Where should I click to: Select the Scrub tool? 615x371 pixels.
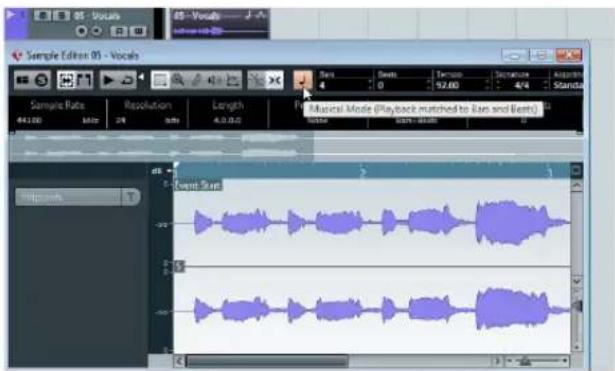click(233, 80)
